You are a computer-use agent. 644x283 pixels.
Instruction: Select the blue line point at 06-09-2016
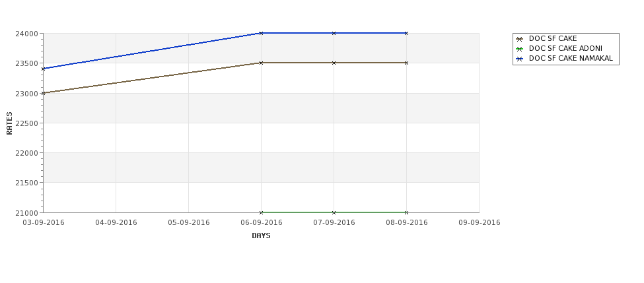pyautogui.click(x=261, y=33)
